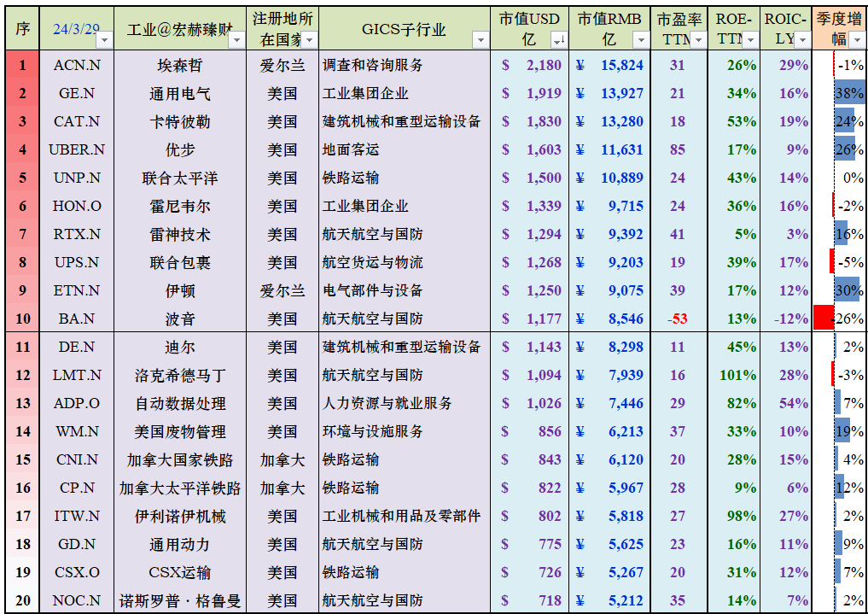Select company name 优步
This screenshot has width=868, height=614.
click(180, 150)
